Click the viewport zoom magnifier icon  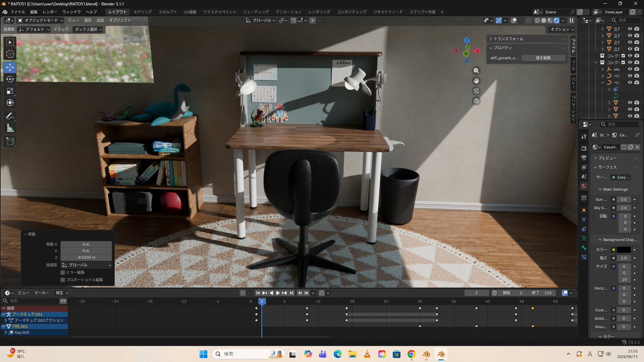coord(476,71)
